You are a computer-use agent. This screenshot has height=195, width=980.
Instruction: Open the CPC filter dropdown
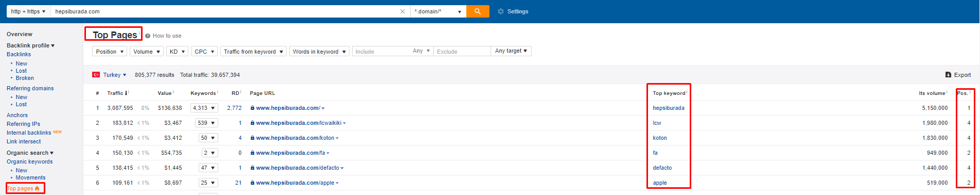click(204, 52)
